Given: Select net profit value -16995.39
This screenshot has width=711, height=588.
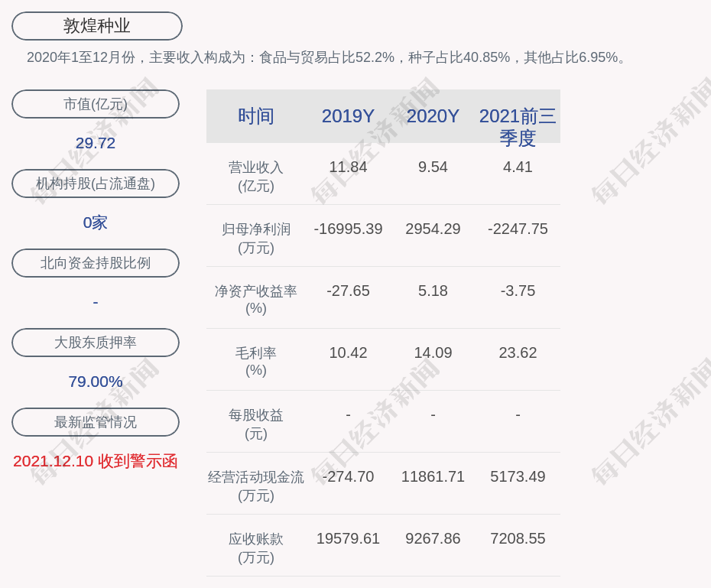Looking at the screenshot, I should (348, 229).
